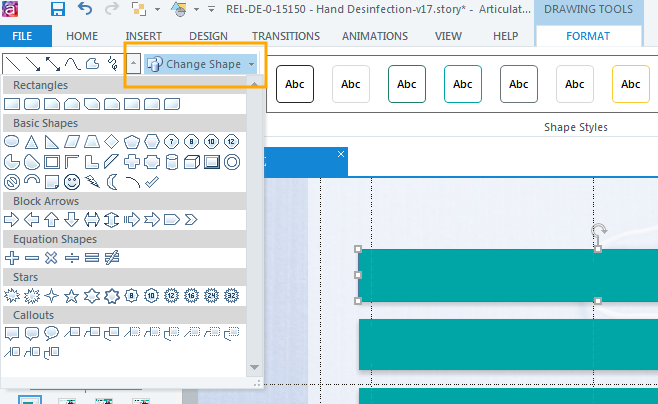The image size is (658, 404).
Task: Apply the black outline Abc shape style
Action: tap(295, 84)
